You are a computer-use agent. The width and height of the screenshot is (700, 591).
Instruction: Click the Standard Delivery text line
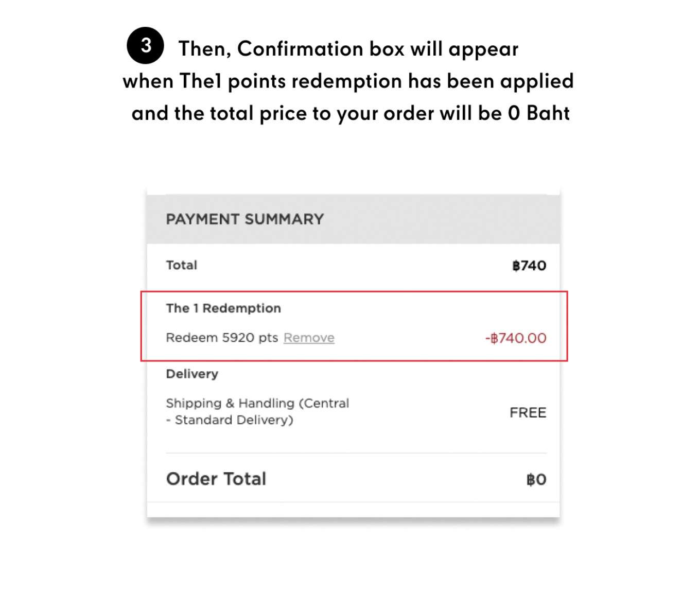coord(230,420)
